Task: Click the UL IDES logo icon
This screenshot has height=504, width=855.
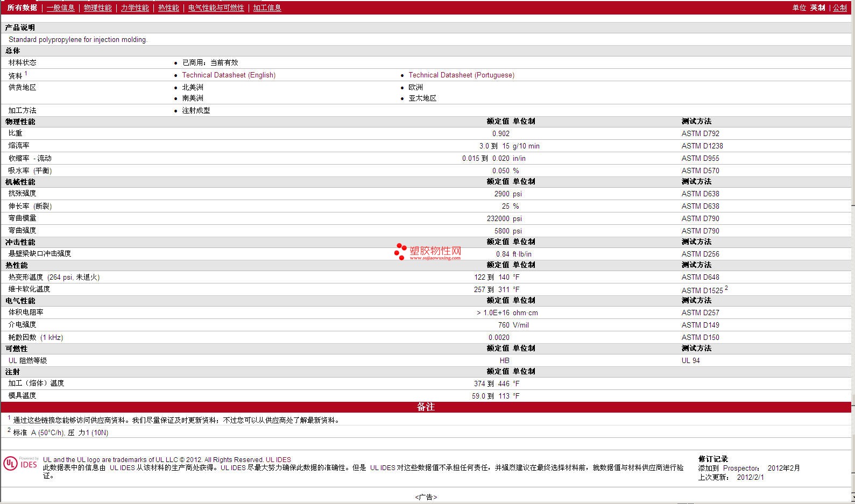Action: [x=21, y=463]
